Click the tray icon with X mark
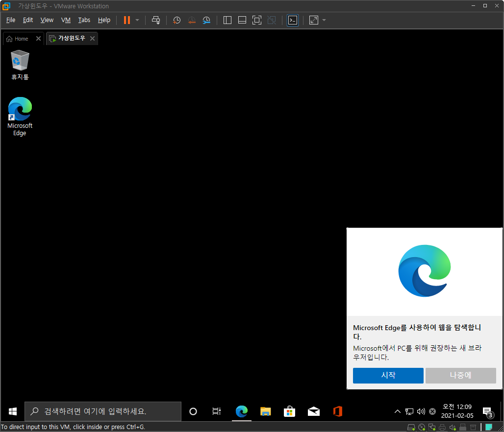 click(432, 411)
